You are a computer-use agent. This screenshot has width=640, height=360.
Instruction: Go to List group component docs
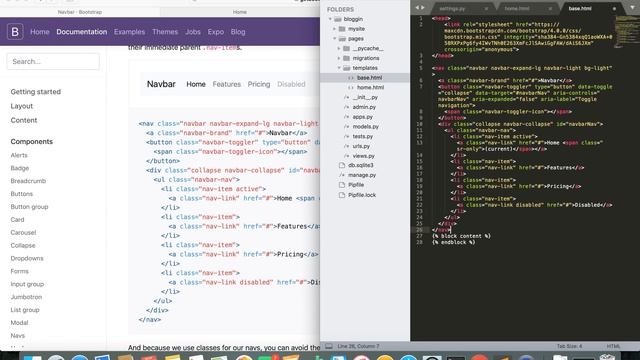tap(25, 310)
